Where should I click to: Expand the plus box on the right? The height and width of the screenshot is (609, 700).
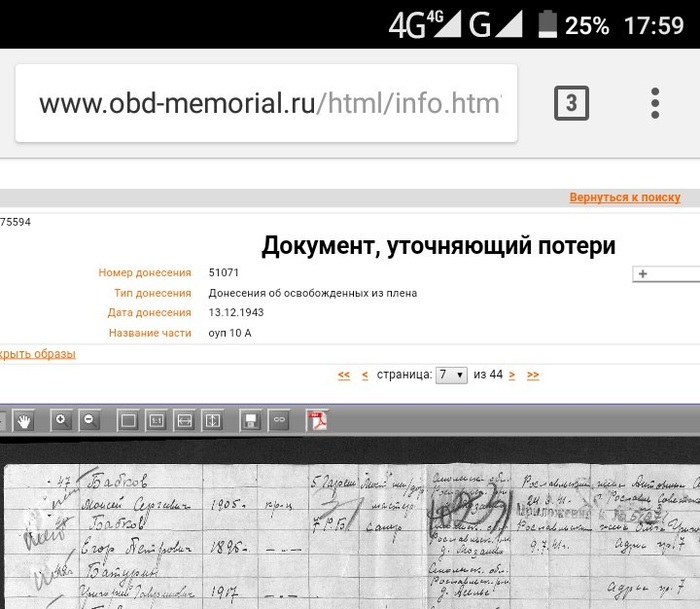(666, 274)
